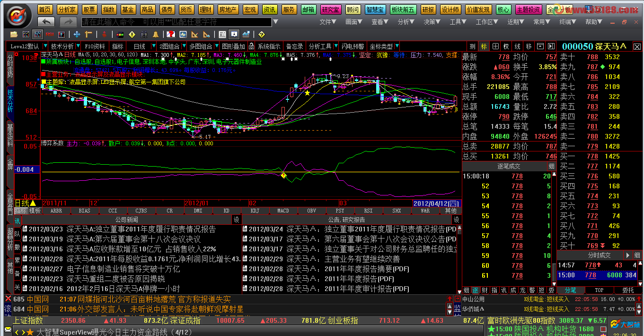Click the 移 icon above quote panel
Screen dimensions: 644x336
(529, 46)
